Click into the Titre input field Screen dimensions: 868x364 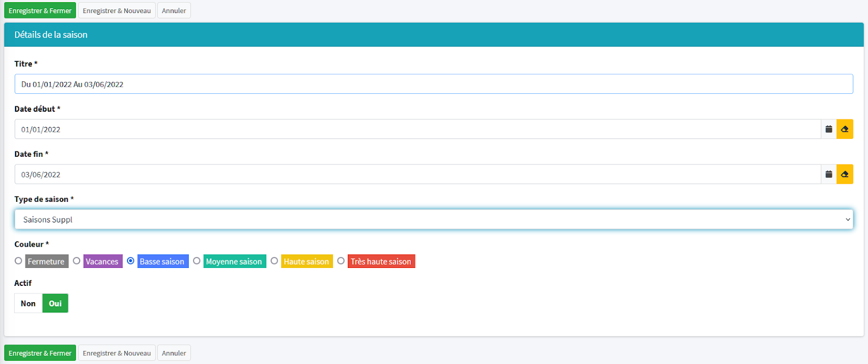433,84
